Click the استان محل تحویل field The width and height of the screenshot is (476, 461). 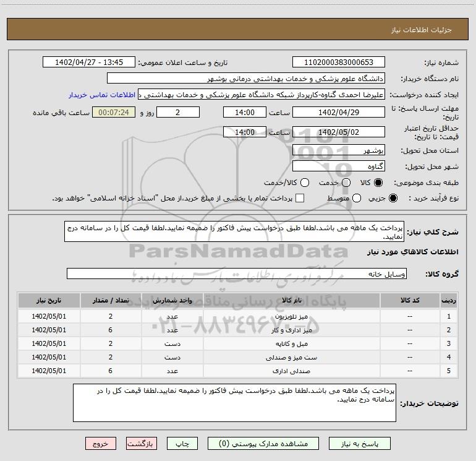point(338,150)
